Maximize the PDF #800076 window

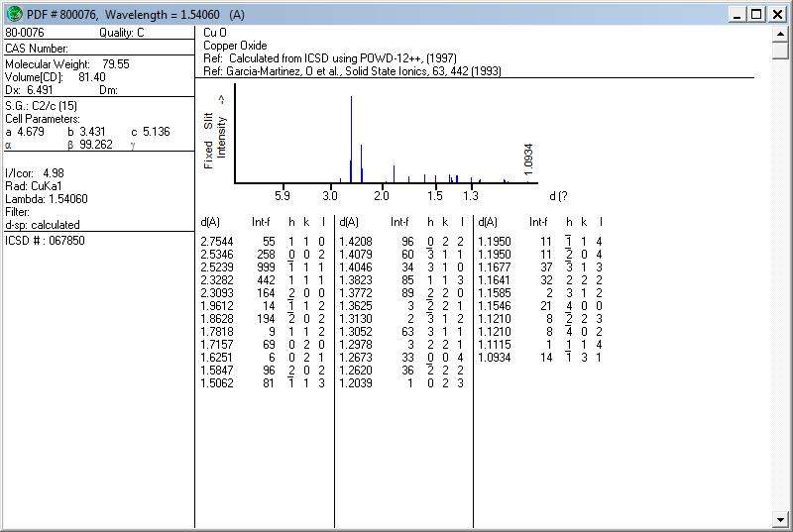click(x=756, y=14)
